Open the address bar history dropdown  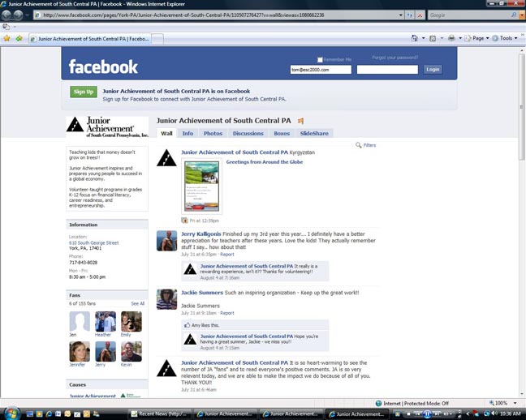pyautogui.click(x=400, y=15)
